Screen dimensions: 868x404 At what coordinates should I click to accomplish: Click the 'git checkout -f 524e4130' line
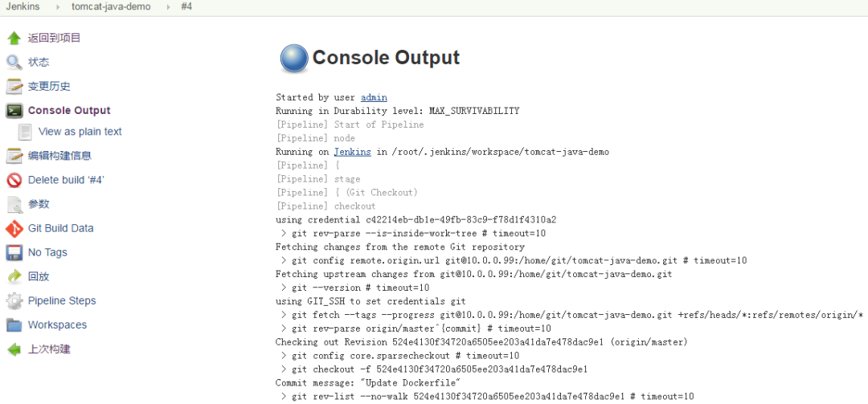pos(434,369)
